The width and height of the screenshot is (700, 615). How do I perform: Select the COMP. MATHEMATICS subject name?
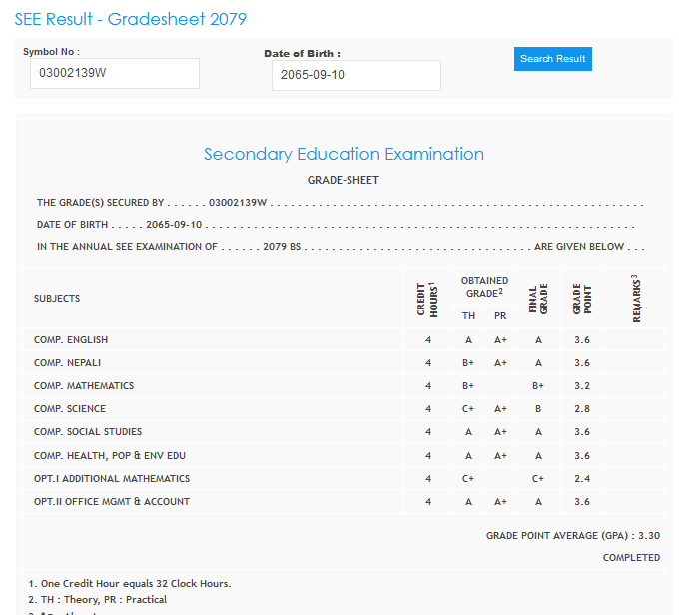click(83, 386)
